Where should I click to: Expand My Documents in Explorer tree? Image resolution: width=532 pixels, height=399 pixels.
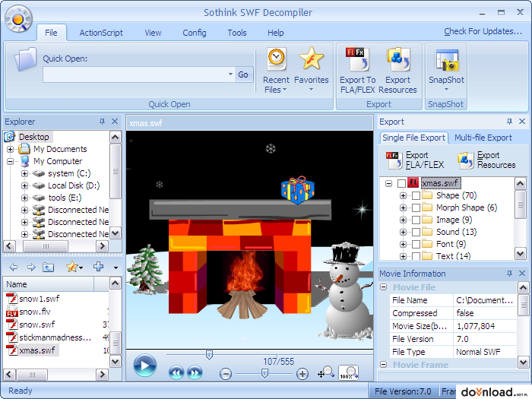10,149
